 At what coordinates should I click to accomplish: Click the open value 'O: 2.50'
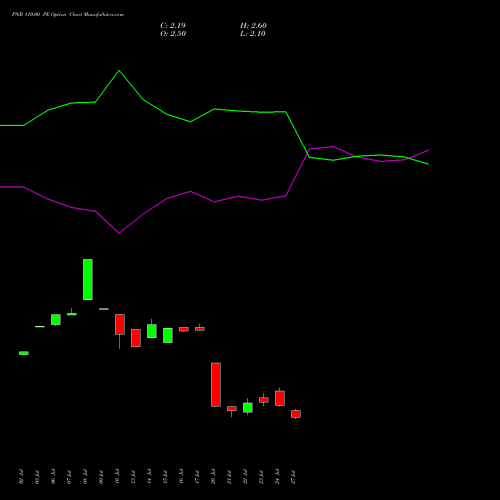click(173, 34)
